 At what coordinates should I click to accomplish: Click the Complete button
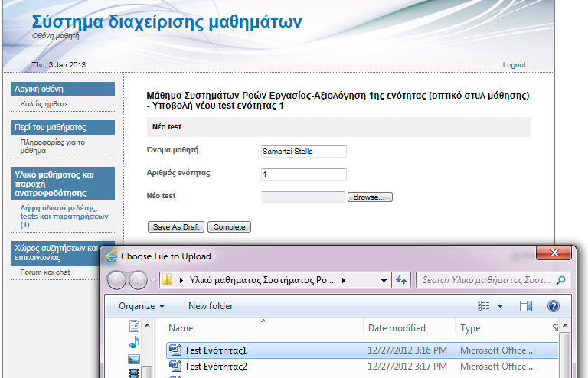pyautogui.click(x=229, y=227)
